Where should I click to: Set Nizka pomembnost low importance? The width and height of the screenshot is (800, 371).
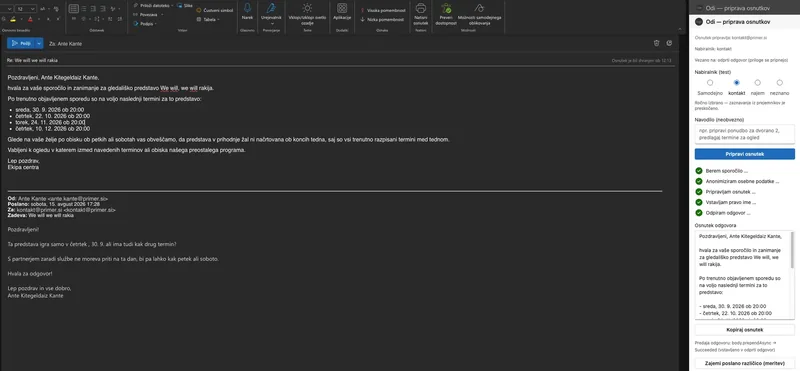(x=382, y=19)
